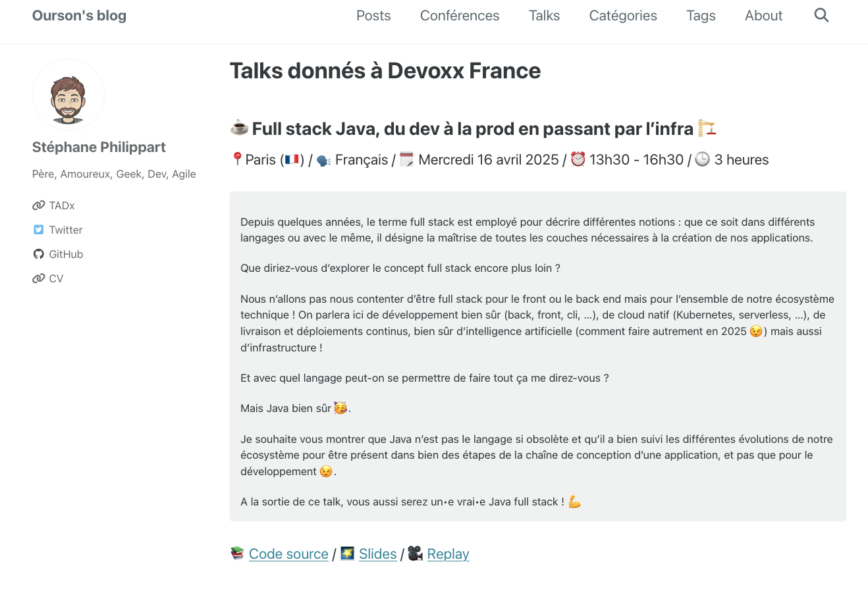This screenshot has height=591, width=868.
Task: Click the camera icon beside Replay
Action: click(x=415, y=553)
